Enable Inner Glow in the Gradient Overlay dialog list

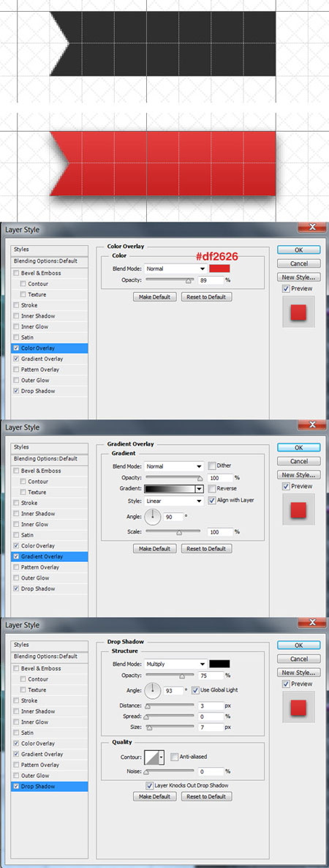(17, 524)
